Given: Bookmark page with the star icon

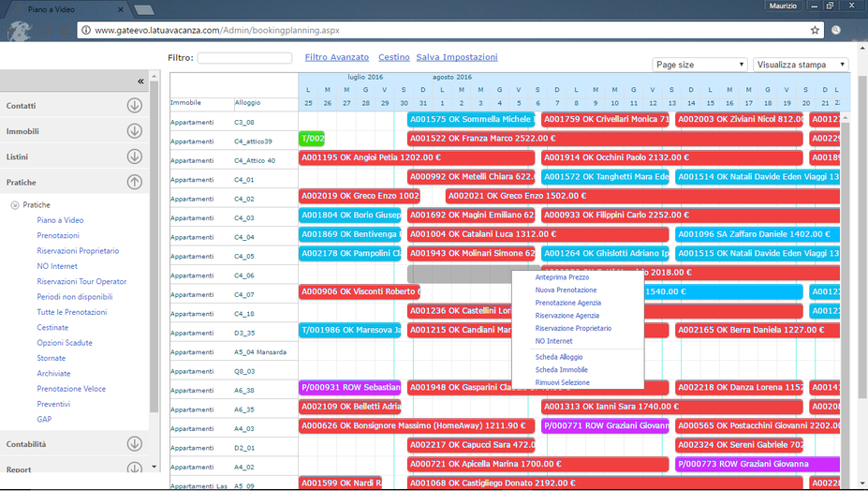Looking at the screenshot, I should point(815,30).
